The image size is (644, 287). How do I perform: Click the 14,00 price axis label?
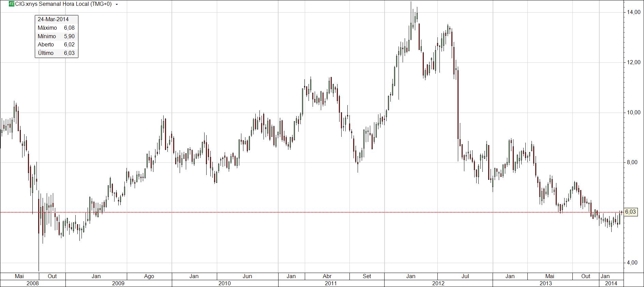pos(634,12)
